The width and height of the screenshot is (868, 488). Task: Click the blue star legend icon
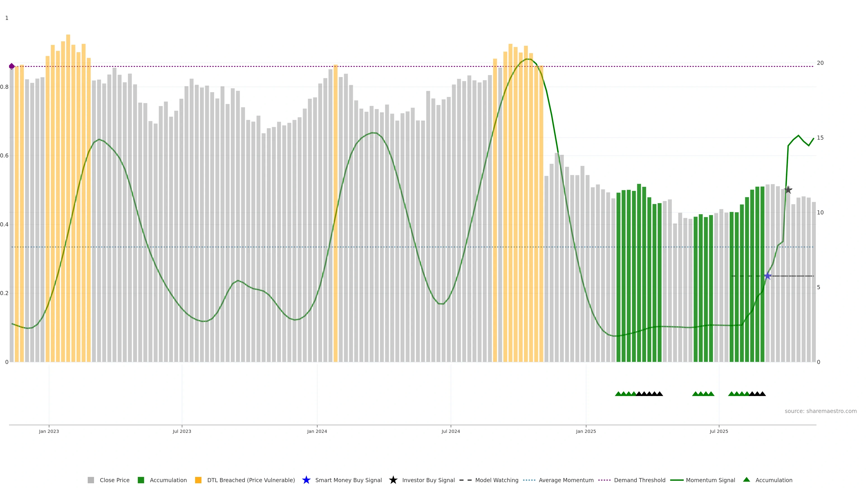[306, 480]
